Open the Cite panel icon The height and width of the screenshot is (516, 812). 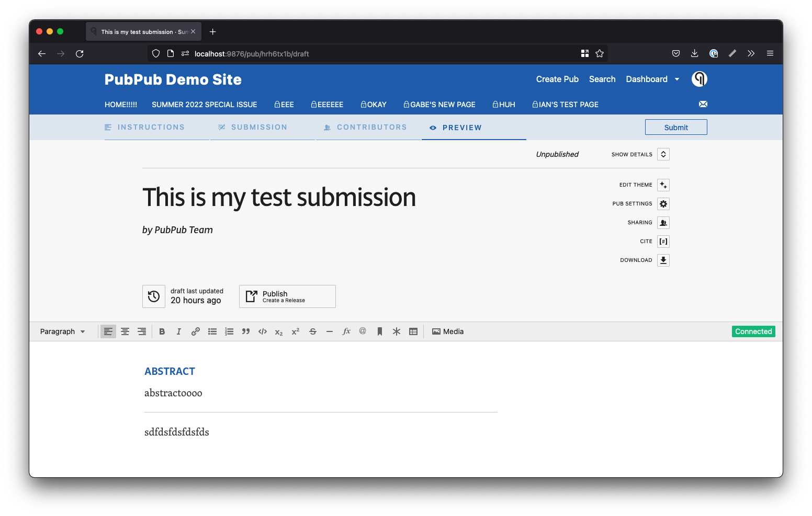coord(663,241)
